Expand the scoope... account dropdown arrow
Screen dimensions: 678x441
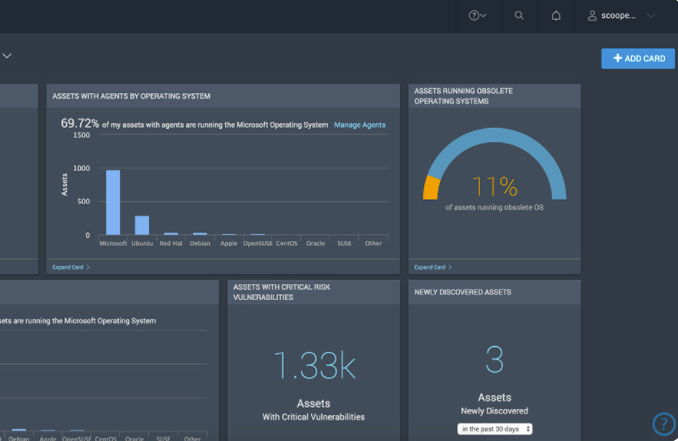click(x=651, y=16)
